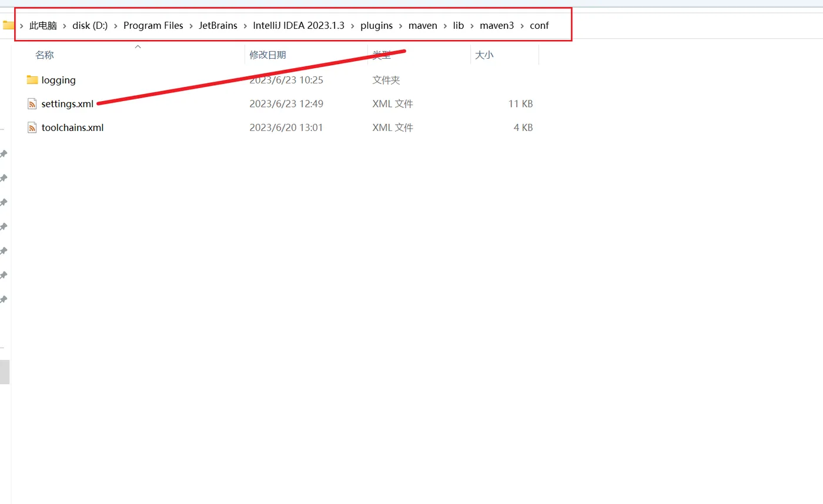The width and height of the screenshot is (823, 504).
Task: Open the chevron dropdown after JetBrains
Action: click(245, 26)
